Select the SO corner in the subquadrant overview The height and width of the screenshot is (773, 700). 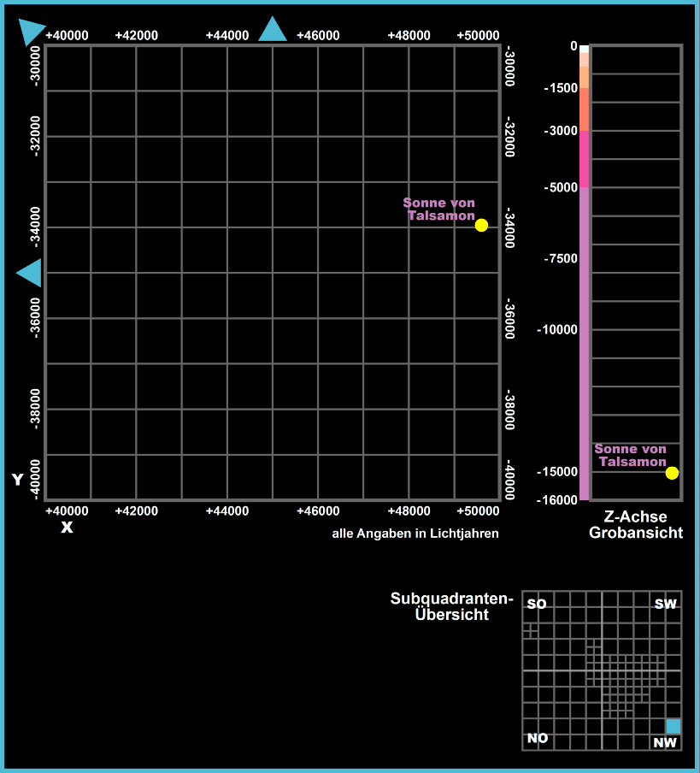(537, 605)
